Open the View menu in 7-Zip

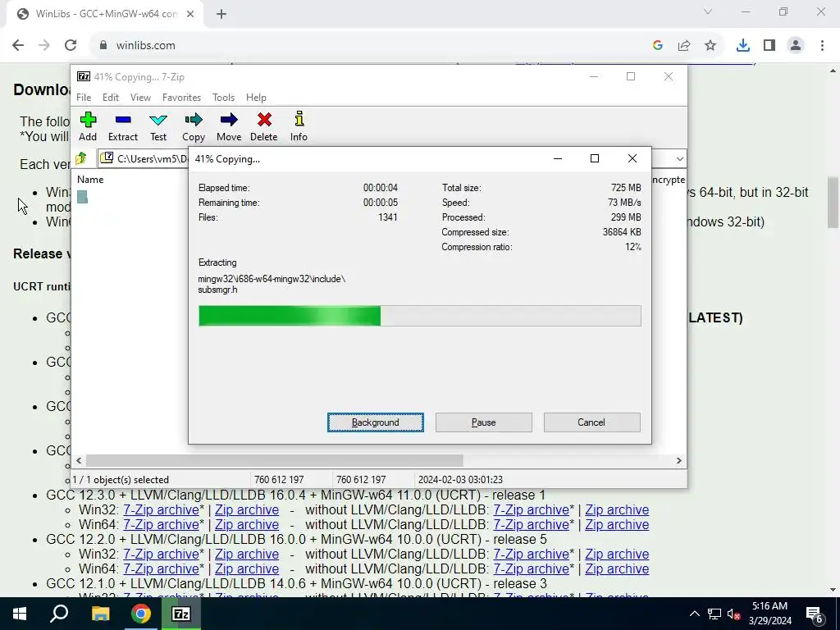pos(140,98)
